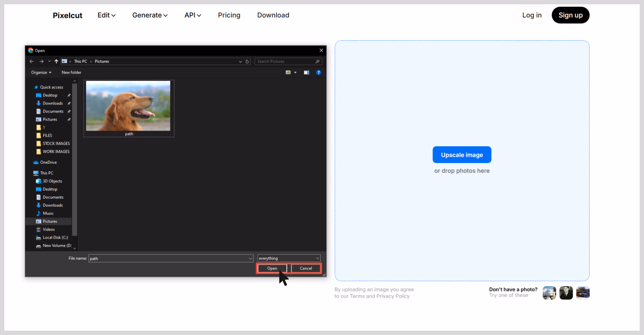Select STOCK IMAGES folder in sidebar
Screen dimensions: 644x335
(56, 143)
